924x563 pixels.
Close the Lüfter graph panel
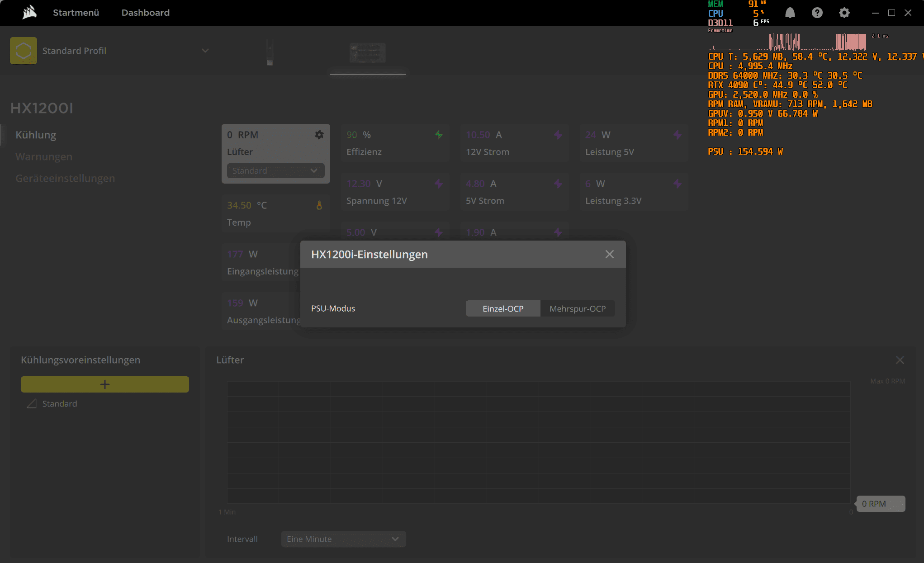tap(900, 360)
